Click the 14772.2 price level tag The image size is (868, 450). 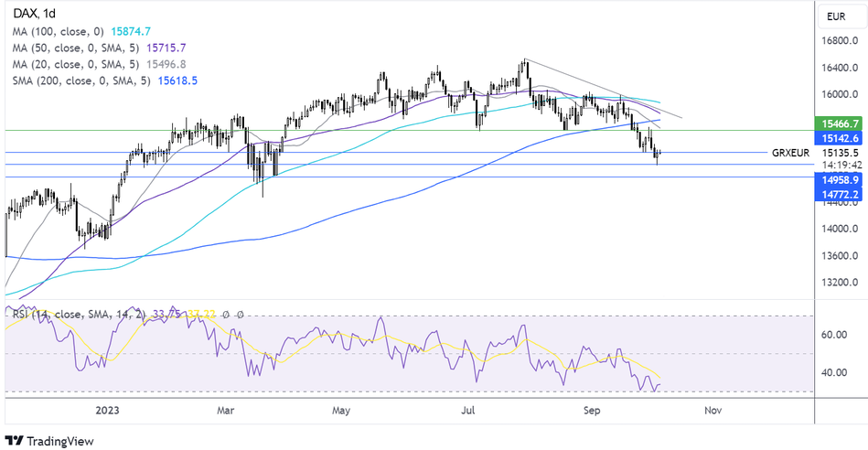[x=838, y=195]
